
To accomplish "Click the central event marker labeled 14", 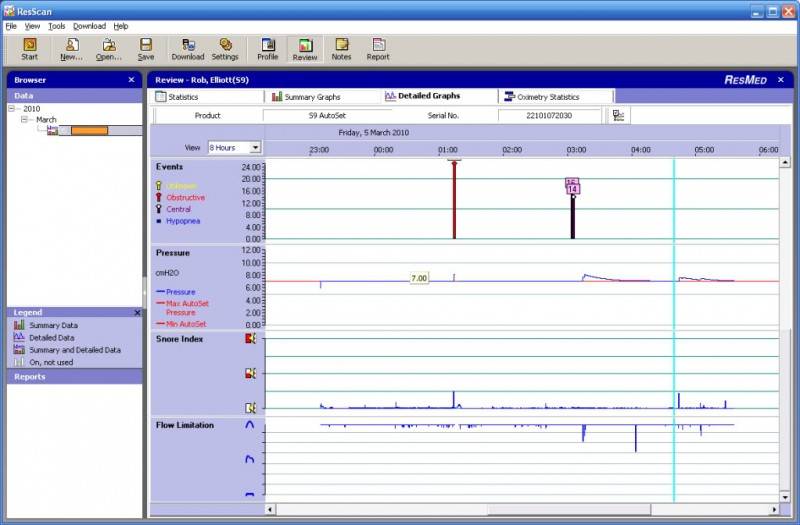I will (573, 189).
